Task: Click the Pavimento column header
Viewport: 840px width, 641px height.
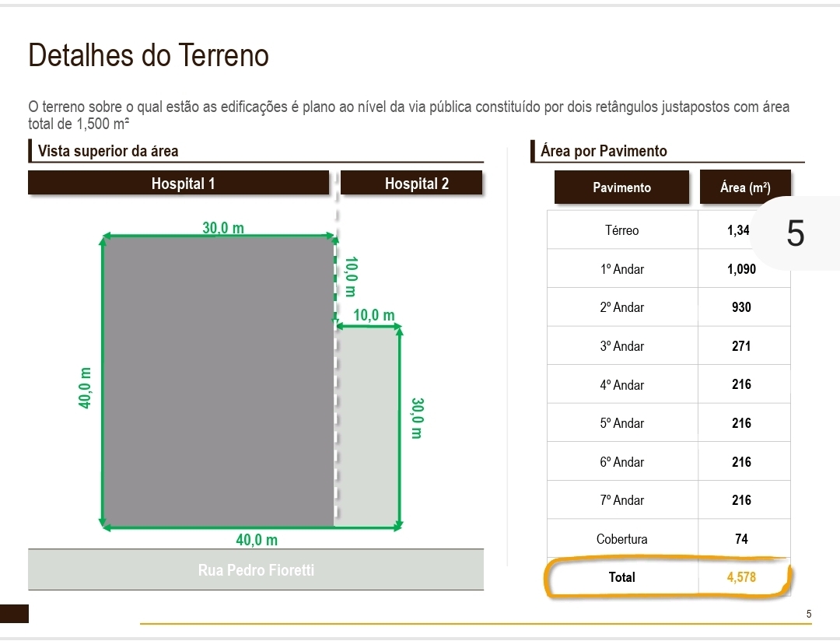Action: point(621,187)
